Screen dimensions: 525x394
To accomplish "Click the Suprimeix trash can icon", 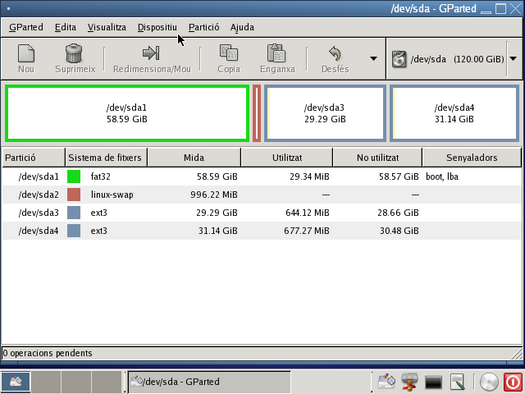I will click(74, 53).
